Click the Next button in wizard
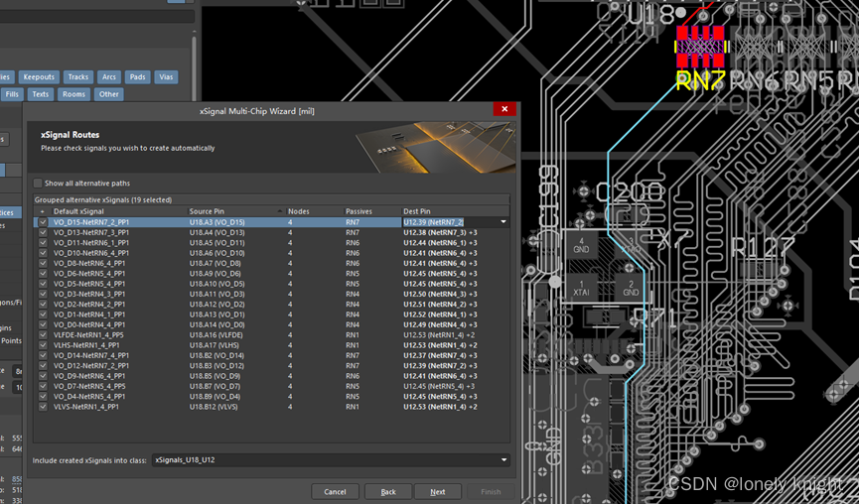859x504 pixels. (437, 491)
